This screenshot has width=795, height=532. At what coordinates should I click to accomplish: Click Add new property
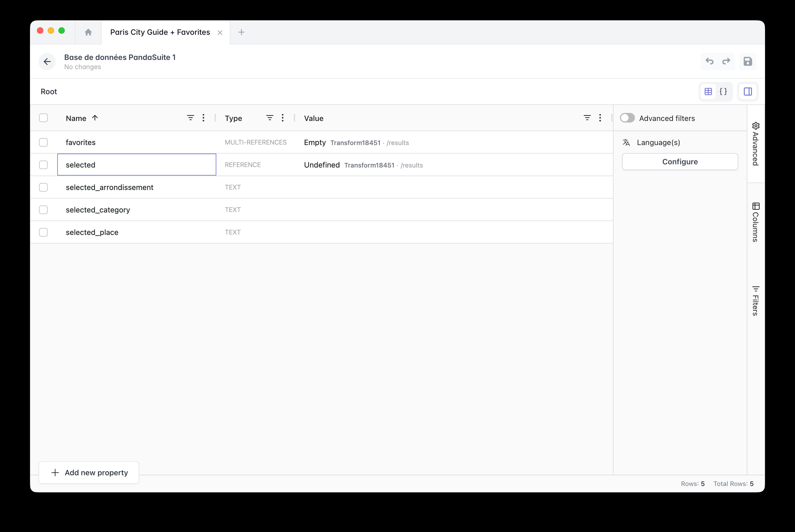click(89, 472)
